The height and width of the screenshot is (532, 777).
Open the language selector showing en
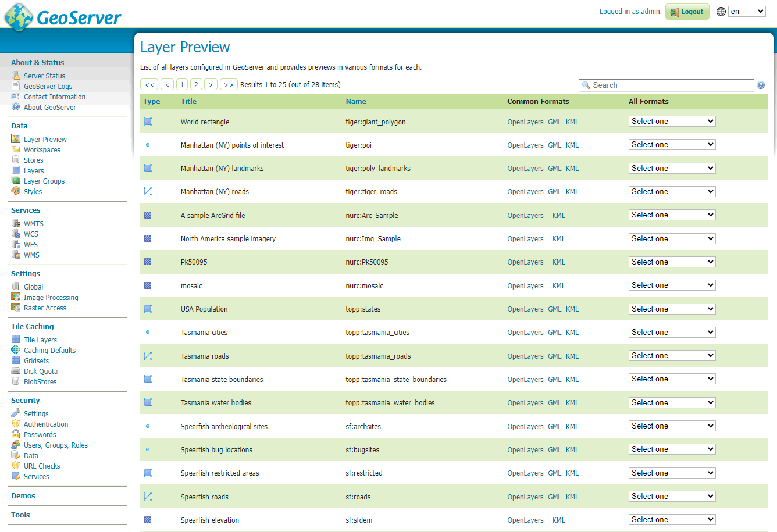[747, 10]
